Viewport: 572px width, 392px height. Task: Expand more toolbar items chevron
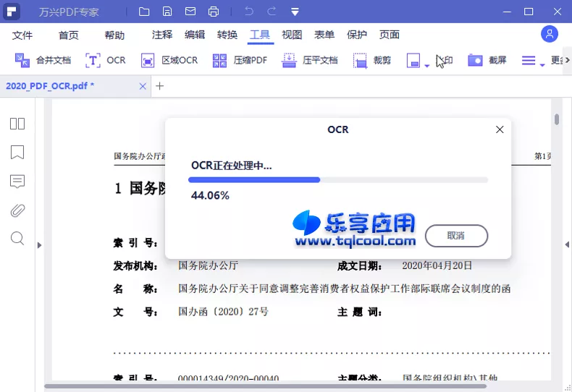(x=567, y=60)
